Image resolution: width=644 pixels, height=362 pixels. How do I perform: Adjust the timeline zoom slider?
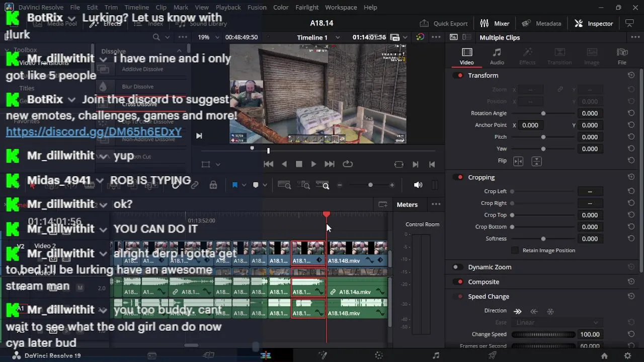tap(370, 185)
